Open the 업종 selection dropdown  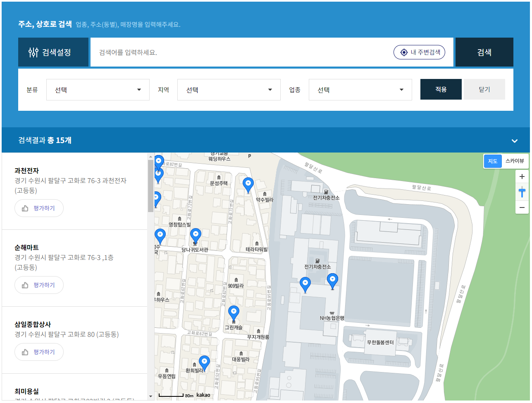pyautogui.click(x=360, y=90)
